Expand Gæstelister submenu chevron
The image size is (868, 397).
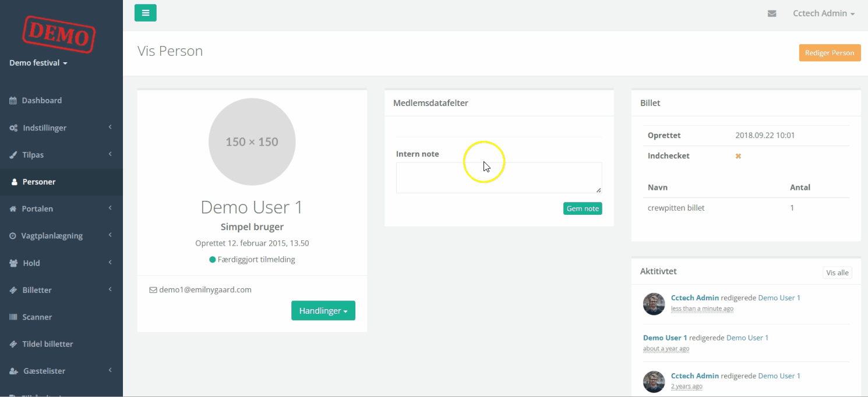point(110,370)
